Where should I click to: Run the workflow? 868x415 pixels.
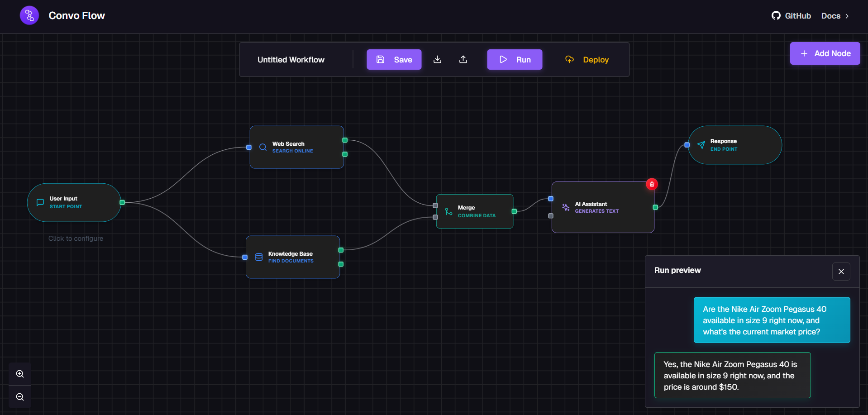tap(514, 59)
